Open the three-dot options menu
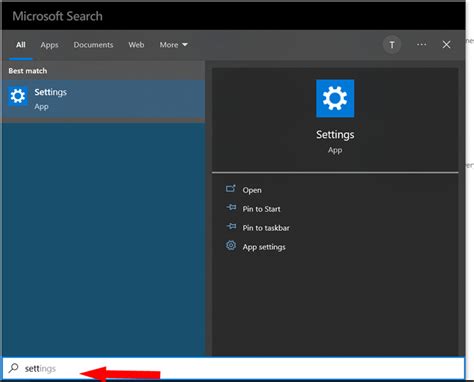The width and height of the screenshot is (474, 382). tap(421, 44)
